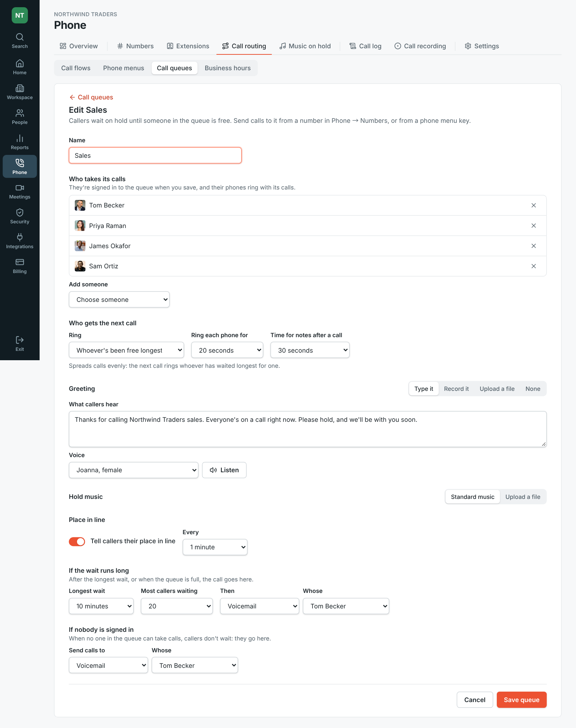Click the queue Name input field

[x=155, y=156]
